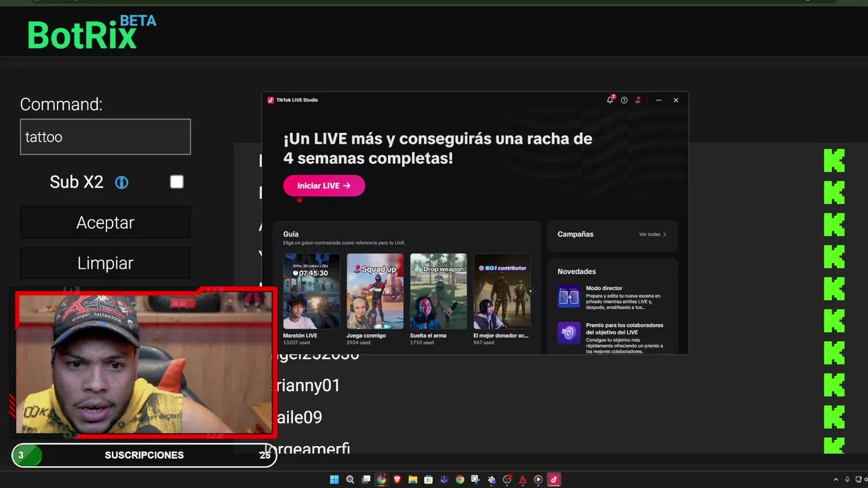Click the Juega conmigo caption text
The image size is (868, 488).
(366, 335)
